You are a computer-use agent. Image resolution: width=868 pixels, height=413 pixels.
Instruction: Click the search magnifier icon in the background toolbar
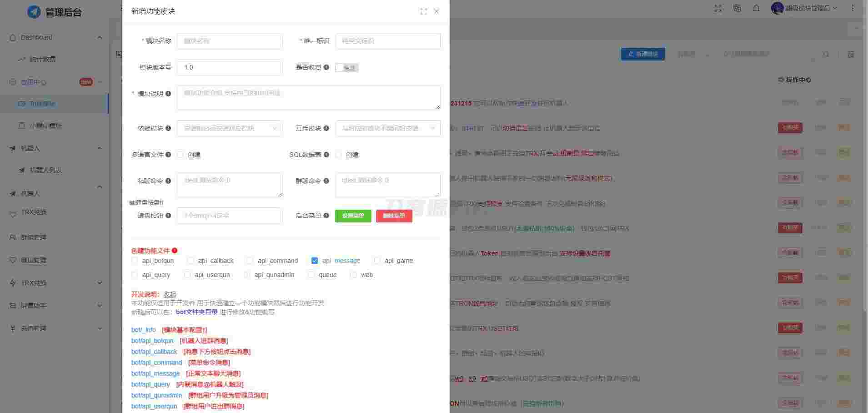coord(826,54)
